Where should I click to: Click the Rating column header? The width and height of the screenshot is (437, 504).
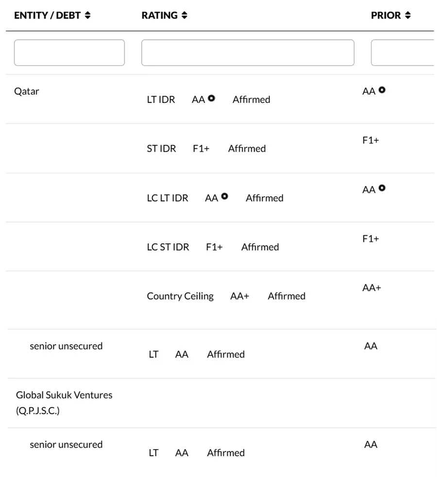[x=159, y=16]
